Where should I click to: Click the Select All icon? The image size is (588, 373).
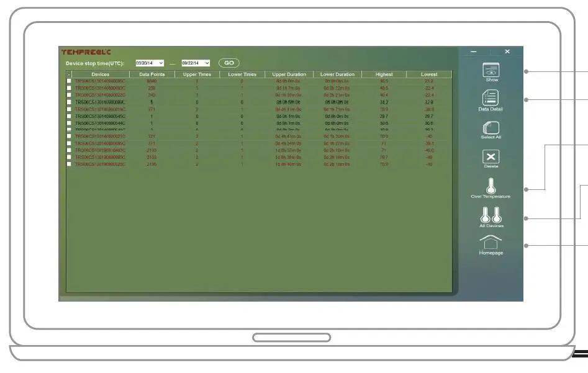point(491,127)
